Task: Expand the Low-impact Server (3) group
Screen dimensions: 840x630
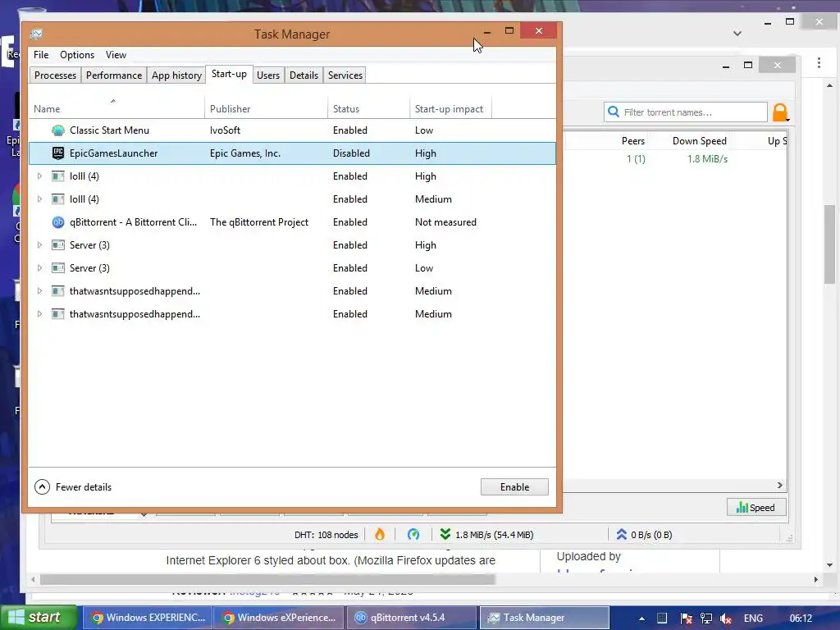Action: click(x=39, y=268)
